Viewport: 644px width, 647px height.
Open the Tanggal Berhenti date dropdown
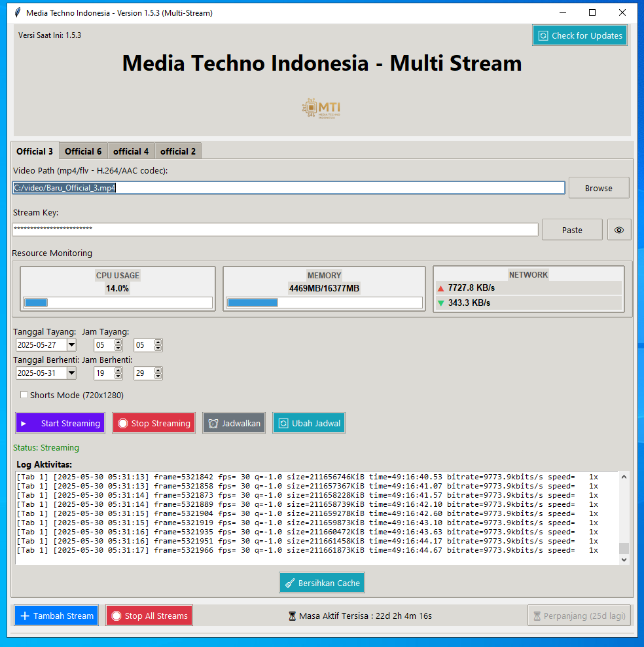click(x=72, y=373)
